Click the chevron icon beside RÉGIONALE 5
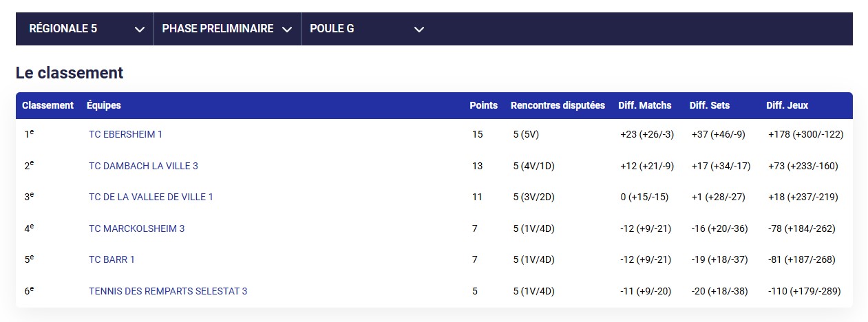Image resolution: width=868 pixels, height=322 pixels. pyautogui.click(x=140, y=29)
